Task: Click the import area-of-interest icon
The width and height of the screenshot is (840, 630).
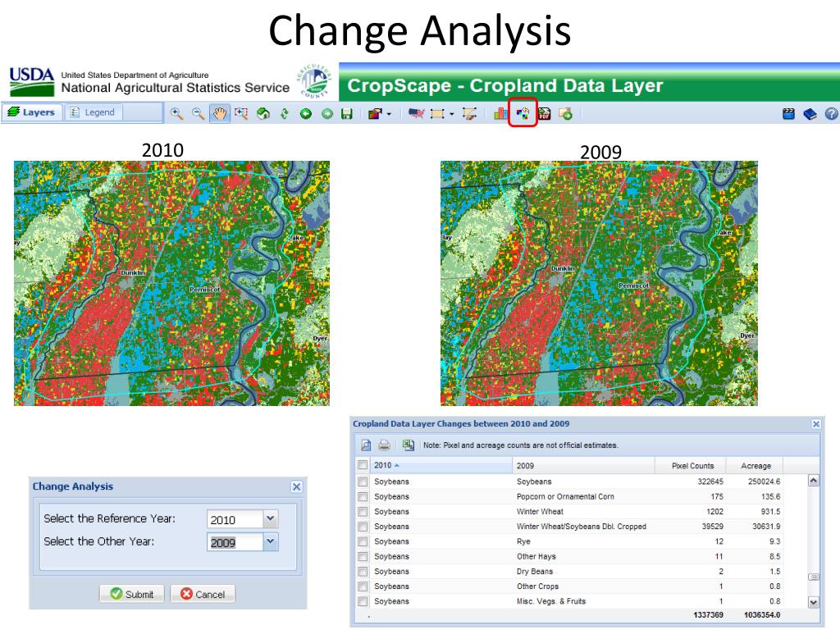Action: click(x=470, y=113)
